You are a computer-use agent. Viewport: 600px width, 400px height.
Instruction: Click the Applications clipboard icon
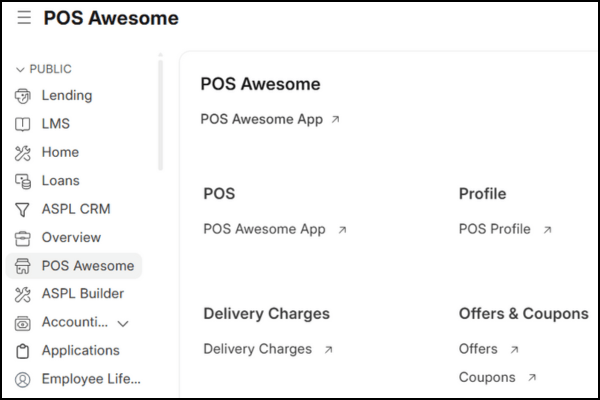[23, 351]
